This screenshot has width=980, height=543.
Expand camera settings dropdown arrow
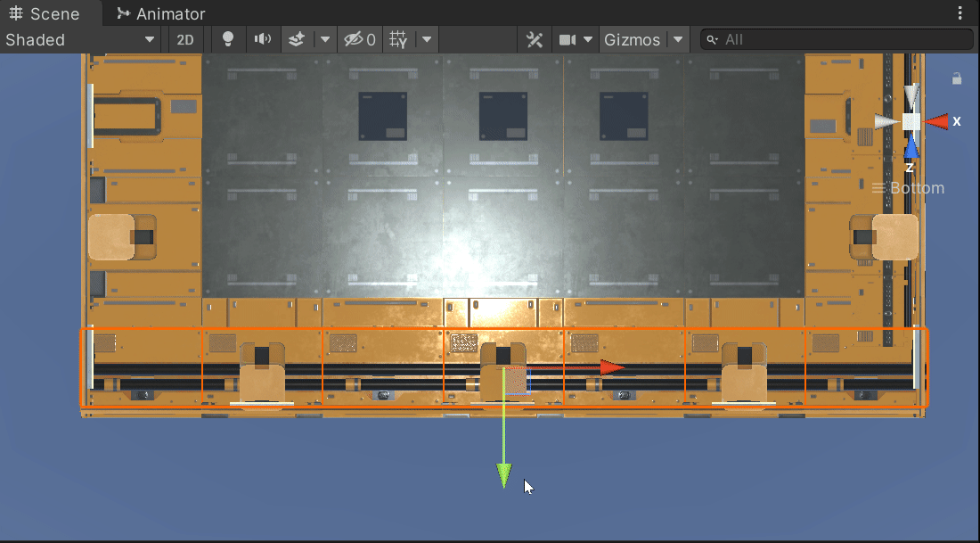[588, 39]
